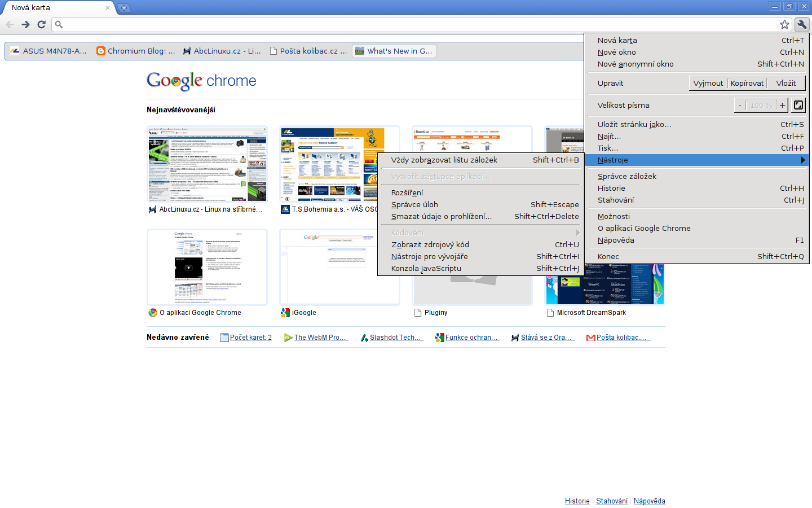Select Smazat údaje o prohlížení...
Screen dimensions: 812x508
click(x=480, y=216)
